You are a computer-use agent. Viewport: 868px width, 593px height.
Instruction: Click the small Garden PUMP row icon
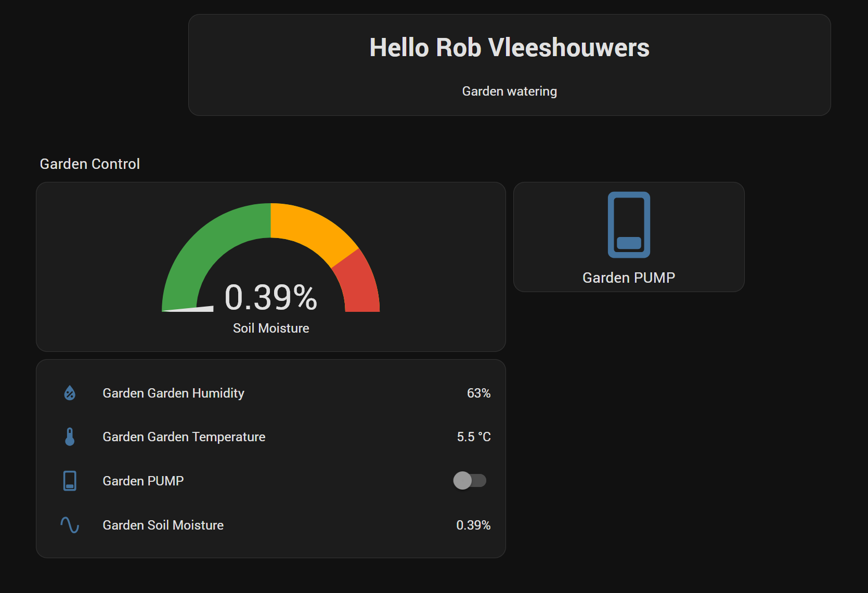pyautogui.click(x=70, y=481)
